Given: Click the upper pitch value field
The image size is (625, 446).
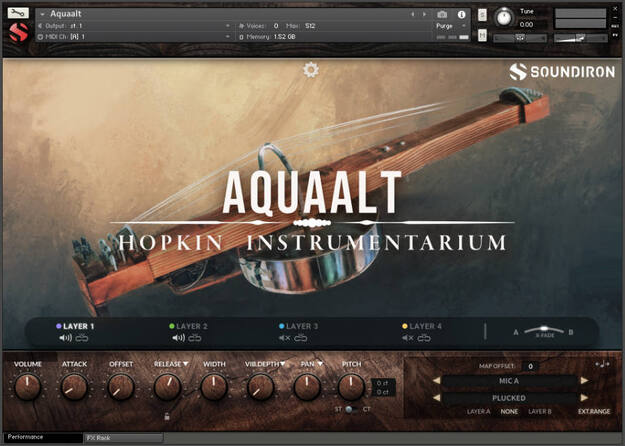Looking at the screenshot, I should click(x=383, y=383).
